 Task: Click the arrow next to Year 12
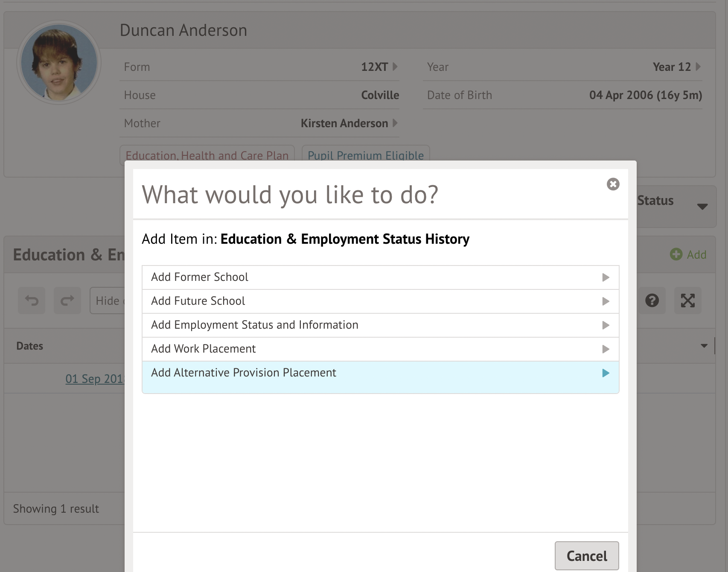[698, 67]
